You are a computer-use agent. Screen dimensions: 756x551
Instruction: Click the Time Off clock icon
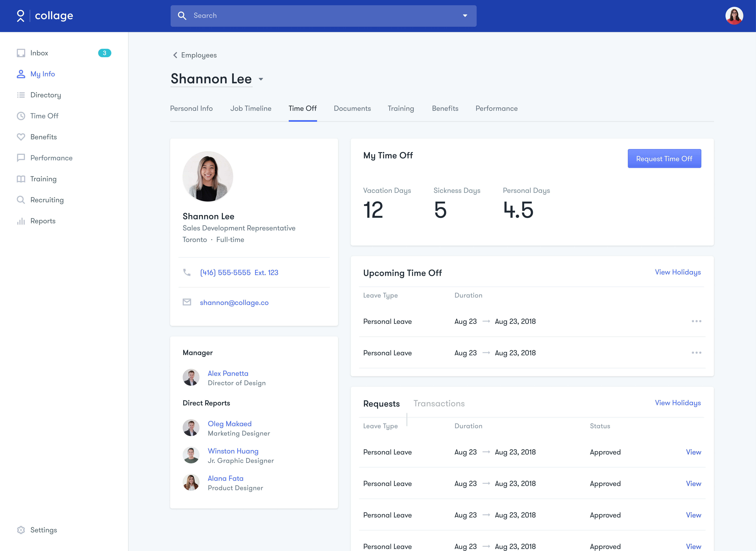tap(21, 116)
